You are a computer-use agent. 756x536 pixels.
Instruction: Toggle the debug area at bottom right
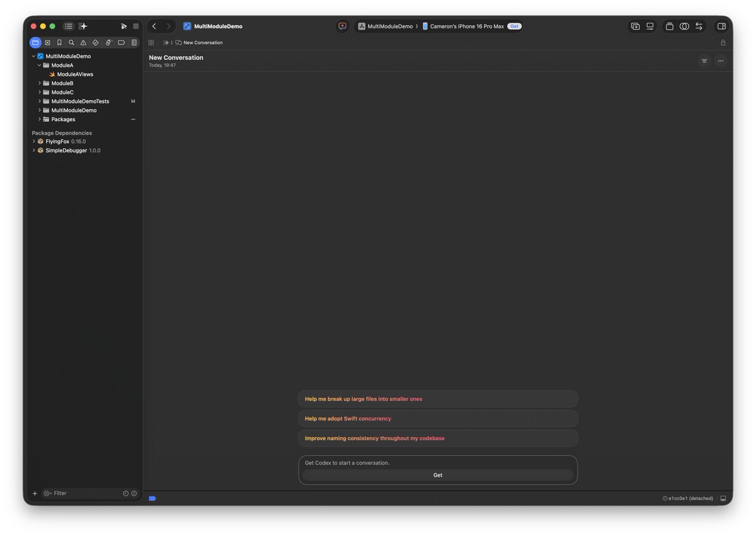(723, 498)
